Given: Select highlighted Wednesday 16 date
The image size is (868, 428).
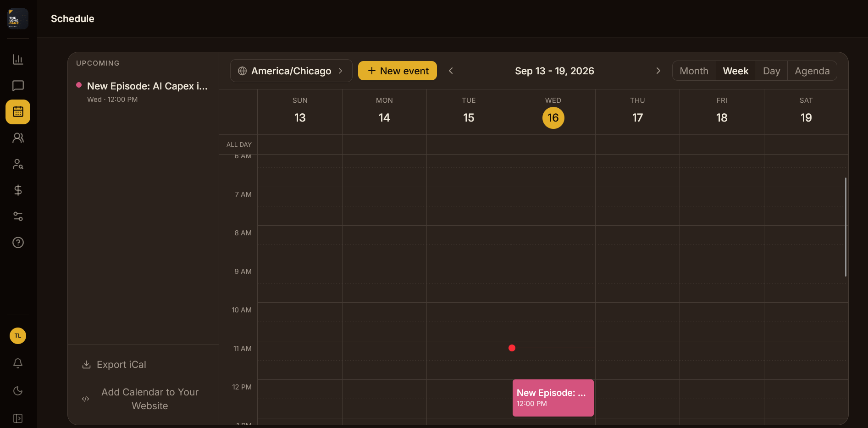Looking at the screenshot, I should 553,118.
